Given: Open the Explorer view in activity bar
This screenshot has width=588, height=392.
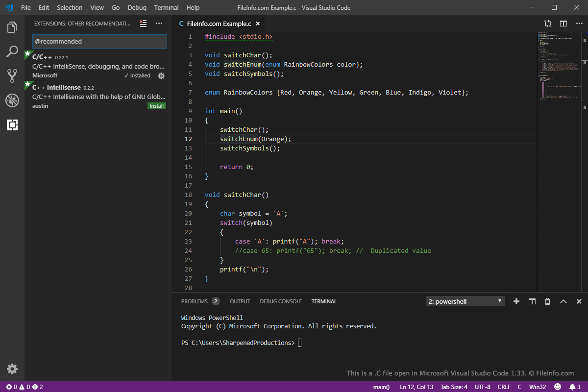Looking at the screenshot, I should point(12,27).
